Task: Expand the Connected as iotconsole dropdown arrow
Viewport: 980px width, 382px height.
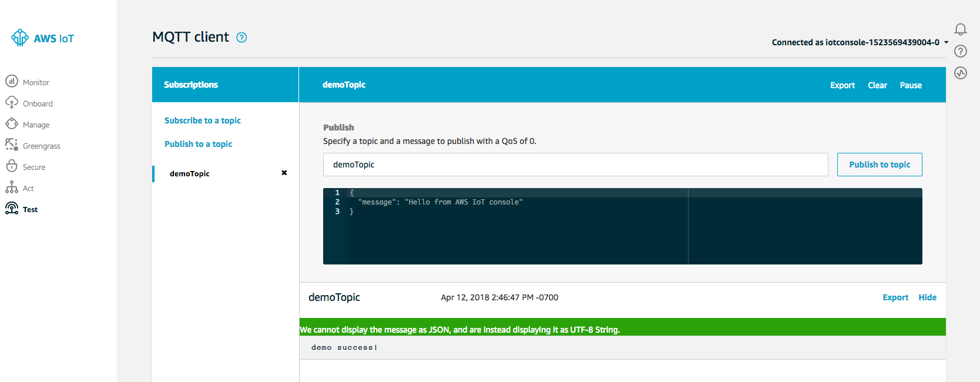Action: [x=946, y=42]
